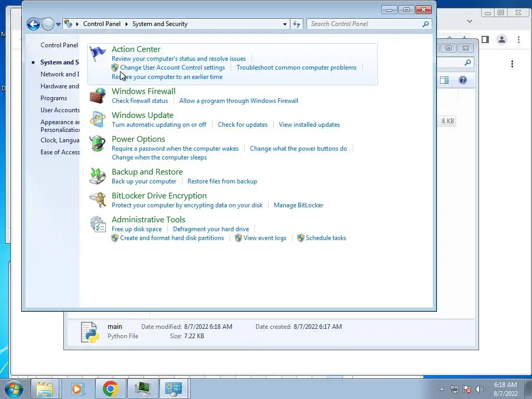Click the Show desktop strip on taskbar
The image size is (532, 399).
(x=528, y=389)
